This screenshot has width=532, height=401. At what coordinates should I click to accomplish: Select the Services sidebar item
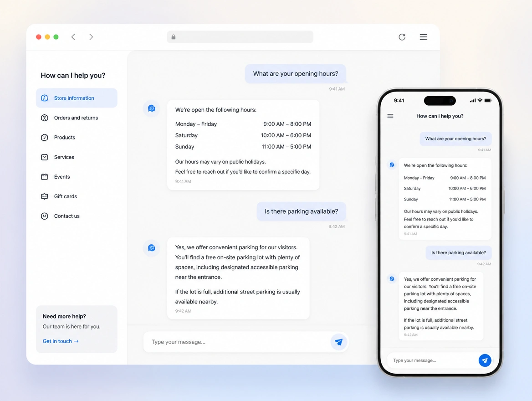[x=77, y=157]
